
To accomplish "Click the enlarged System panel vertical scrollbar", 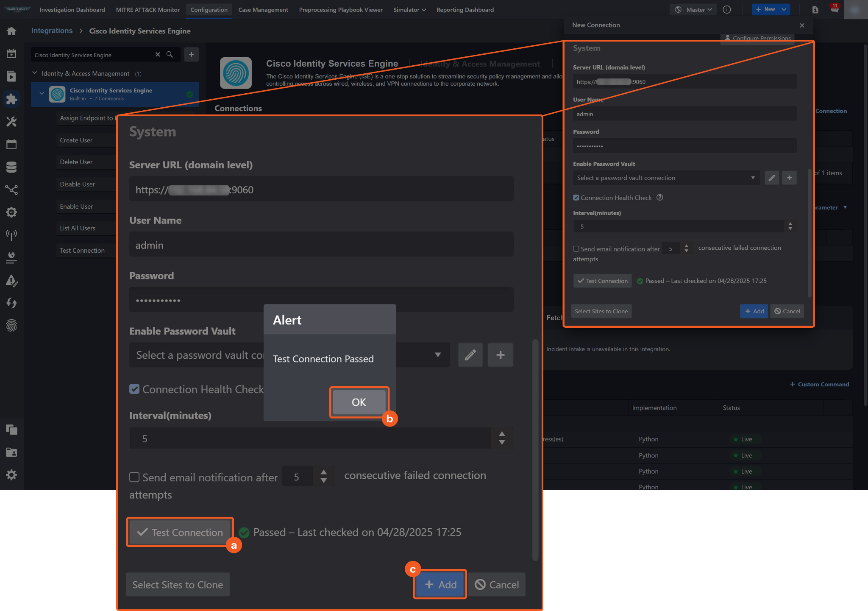I will (x=535, y=449).
